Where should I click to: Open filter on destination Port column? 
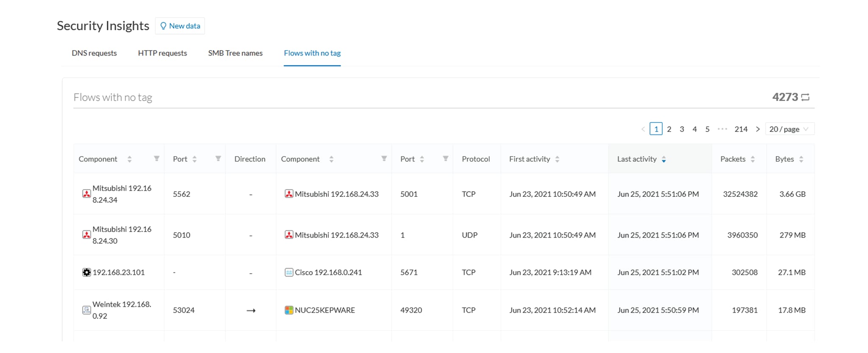point(445,159)
